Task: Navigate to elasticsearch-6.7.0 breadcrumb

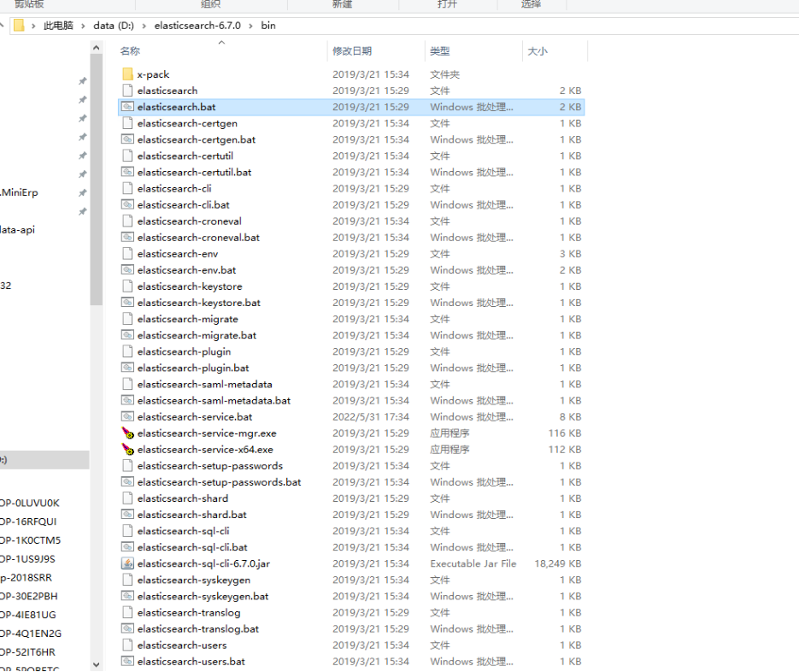Action: [x=197, y=26]
